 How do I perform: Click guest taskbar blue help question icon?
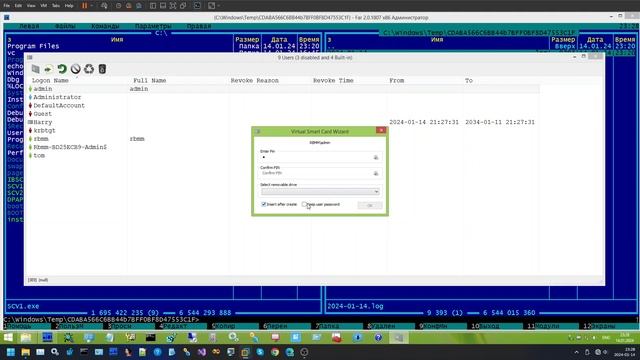[x=378, y=338]
